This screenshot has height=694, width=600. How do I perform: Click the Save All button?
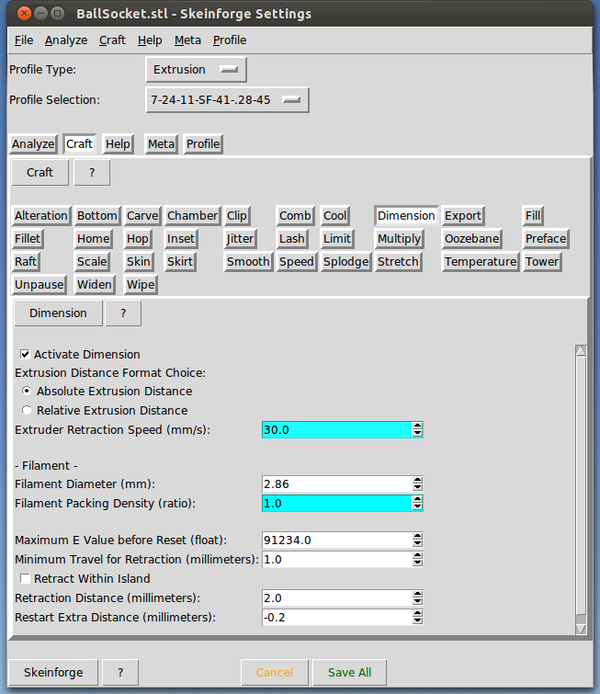349,672
